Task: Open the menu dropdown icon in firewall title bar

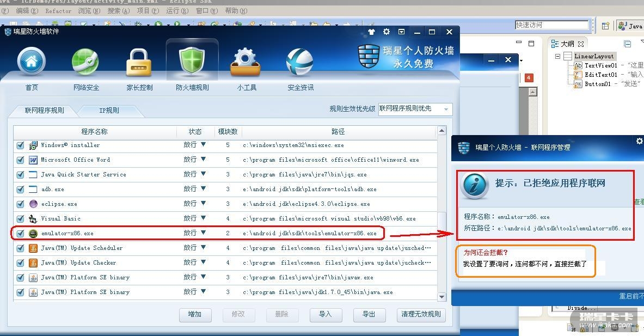Action: (401, 32)
